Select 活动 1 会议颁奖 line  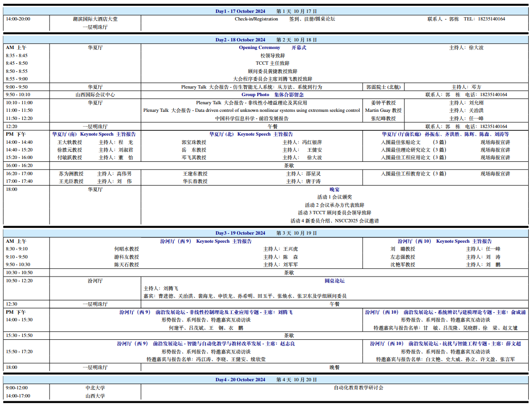[x=335, y=197]
